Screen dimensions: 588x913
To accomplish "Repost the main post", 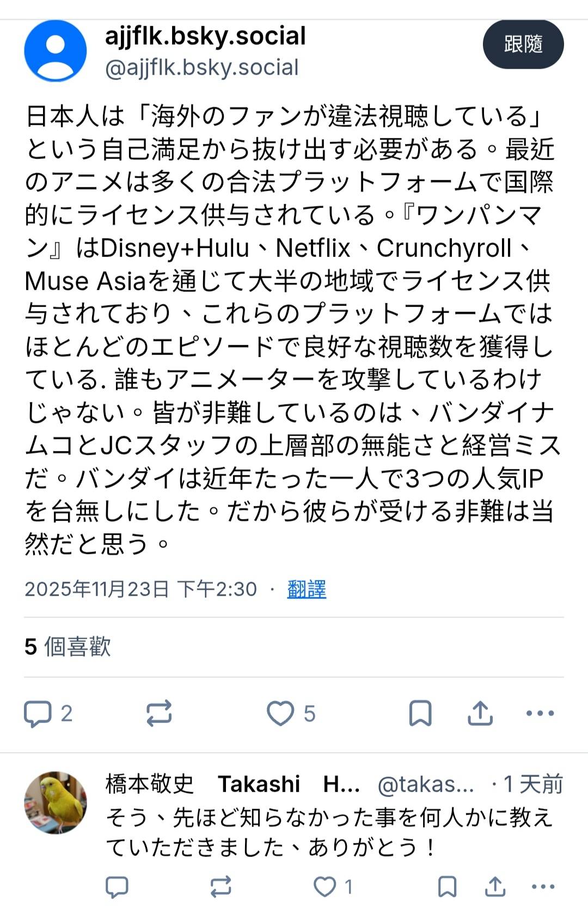I will click(x=159, y=713).
